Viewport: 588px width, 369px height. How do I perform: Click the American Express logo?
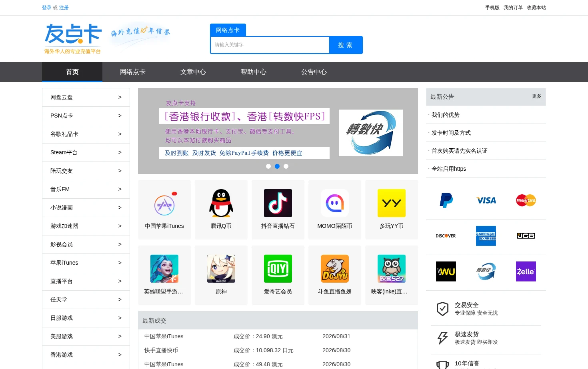[486, 236]
